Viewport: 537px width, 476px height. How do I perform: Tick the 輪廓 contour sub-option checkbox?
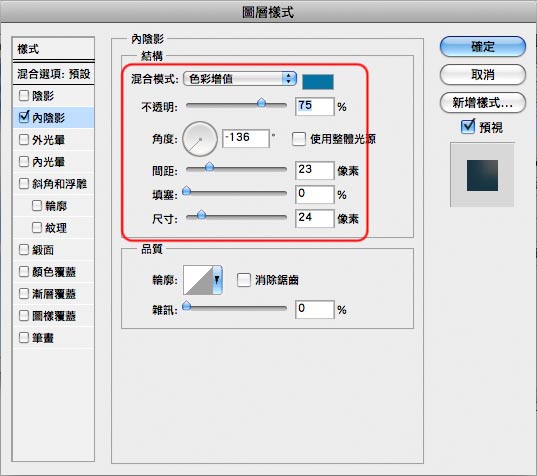[x=37, y=205]
